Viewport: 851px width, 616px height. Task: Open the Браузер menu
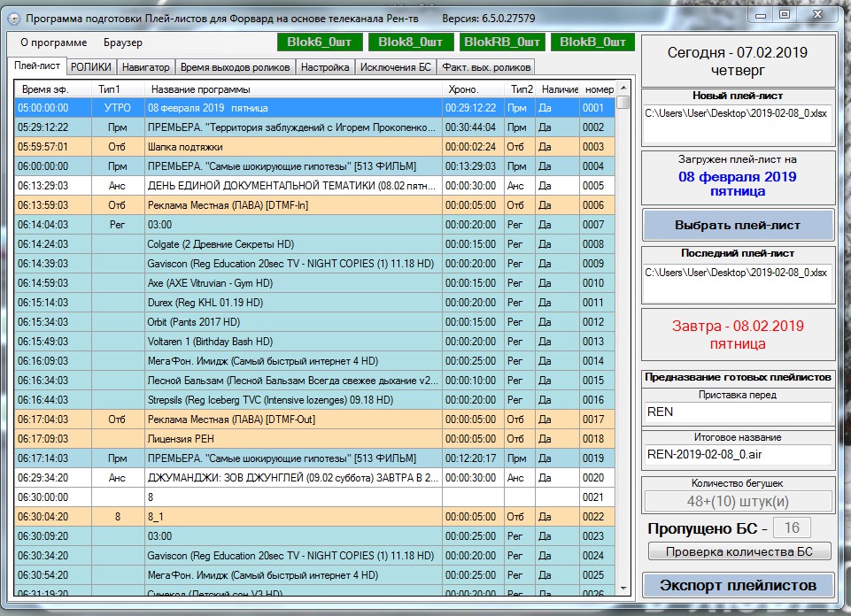pyautogui.click(x=122, y=42)
